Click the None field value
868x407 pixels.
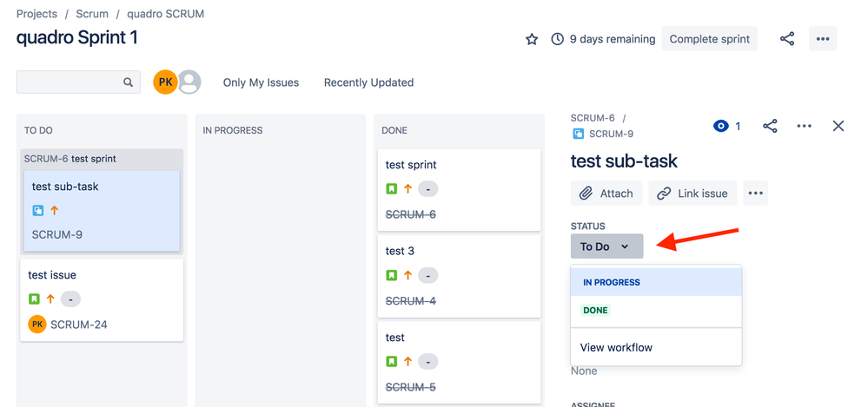point(584,371)
